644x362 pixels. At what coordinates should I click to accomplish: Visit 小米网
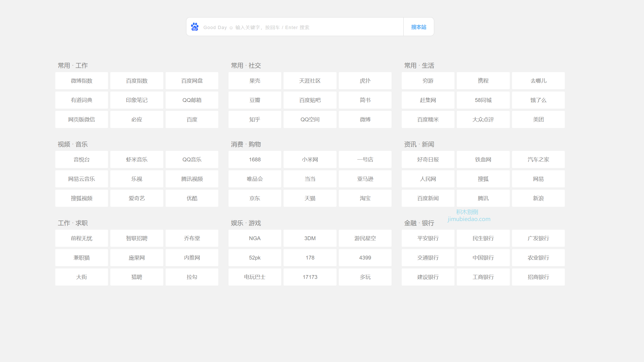pyautogui.click(x=310, y=160)
